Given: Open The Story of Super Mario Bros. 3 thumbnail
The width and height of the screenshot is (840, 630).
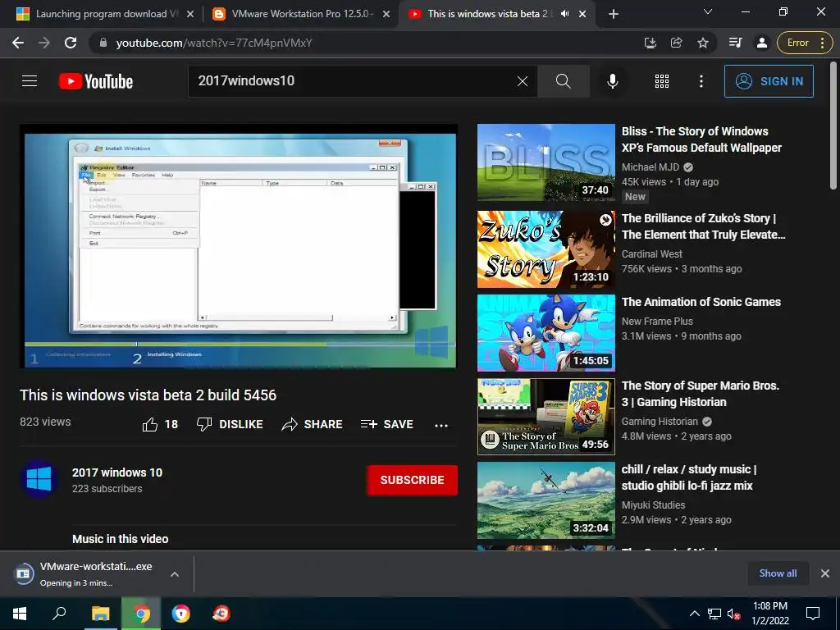Looking at the screenshot, I should coord(546,417).
